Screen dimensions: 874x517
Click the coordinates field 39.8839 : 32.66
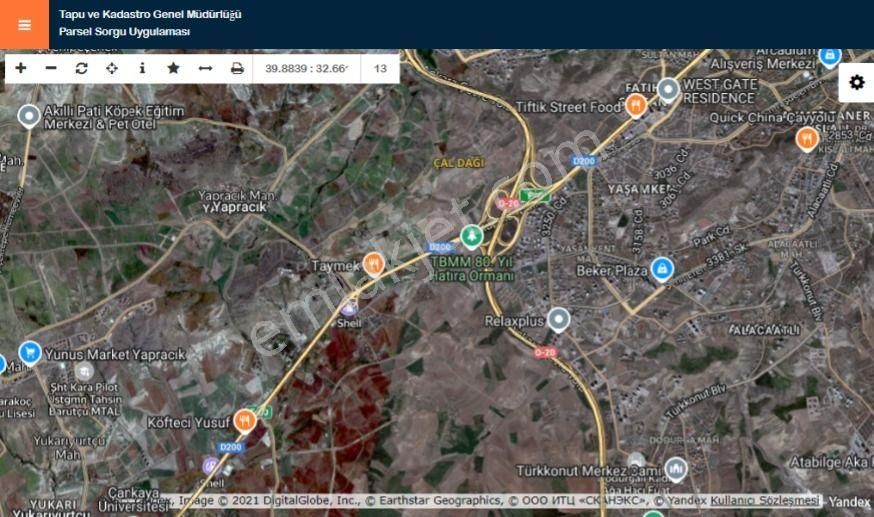(307, 69)
